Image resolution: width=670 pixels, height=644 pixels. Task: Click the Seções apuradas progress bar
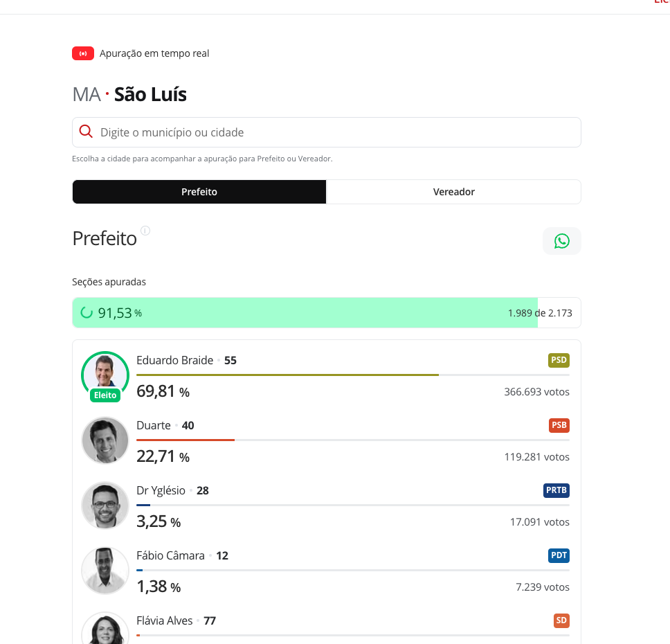[327, 312]
